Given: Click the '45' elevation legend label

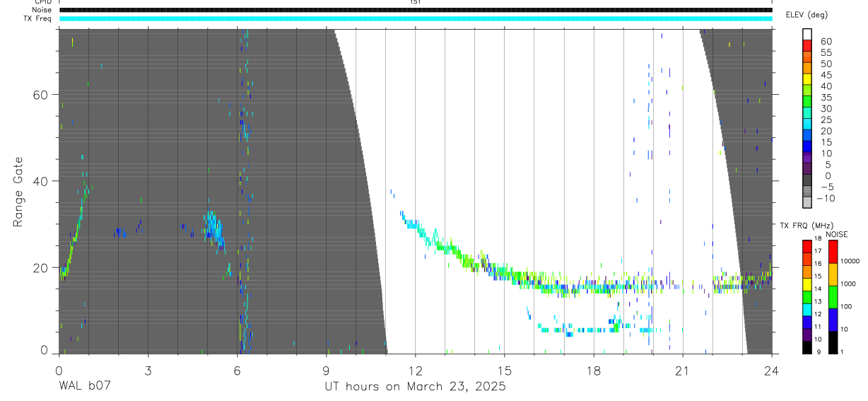Looking at the screenshot, I should tap(825, 74).
